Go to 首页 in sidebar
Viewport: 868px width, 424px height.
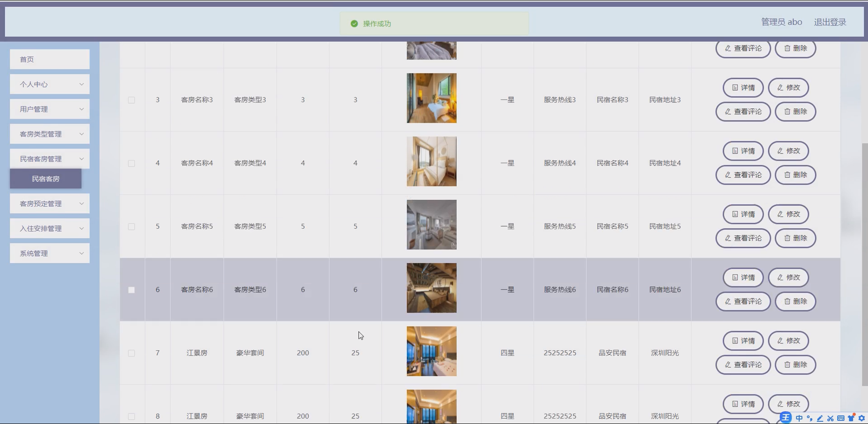coord(50,59)
